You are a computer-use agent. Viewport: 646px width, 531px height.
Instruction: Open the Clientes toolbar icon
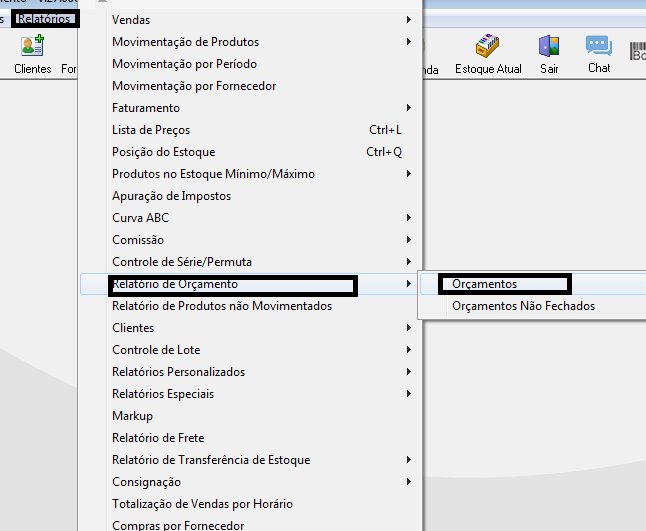[33, 46]
